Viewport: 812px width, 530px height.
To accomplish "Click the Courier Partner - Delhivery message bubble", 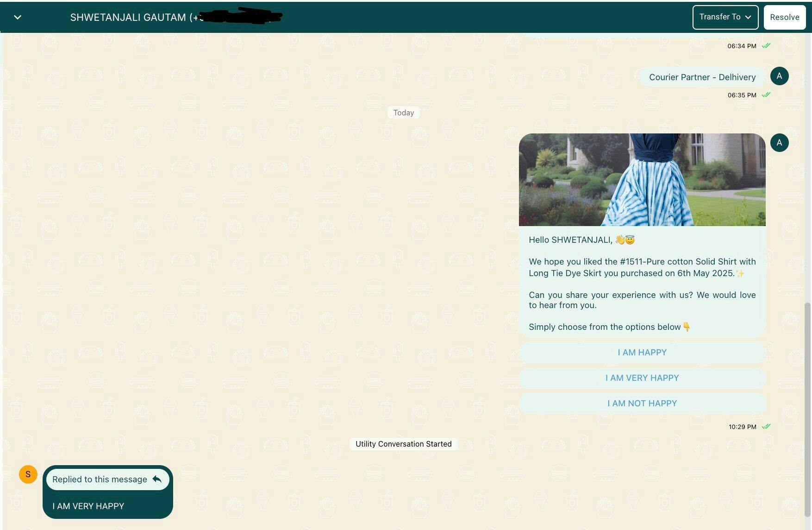I will (702, 77).
